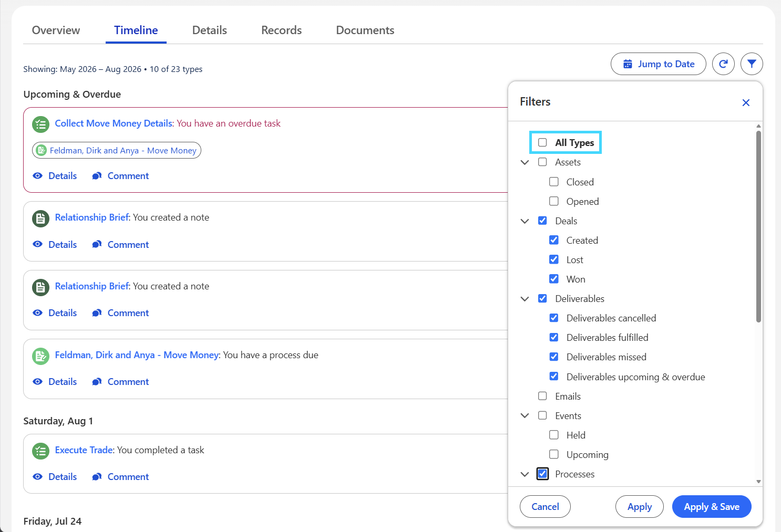Open the Collect Move Money Details link

[x=114, y=123]
